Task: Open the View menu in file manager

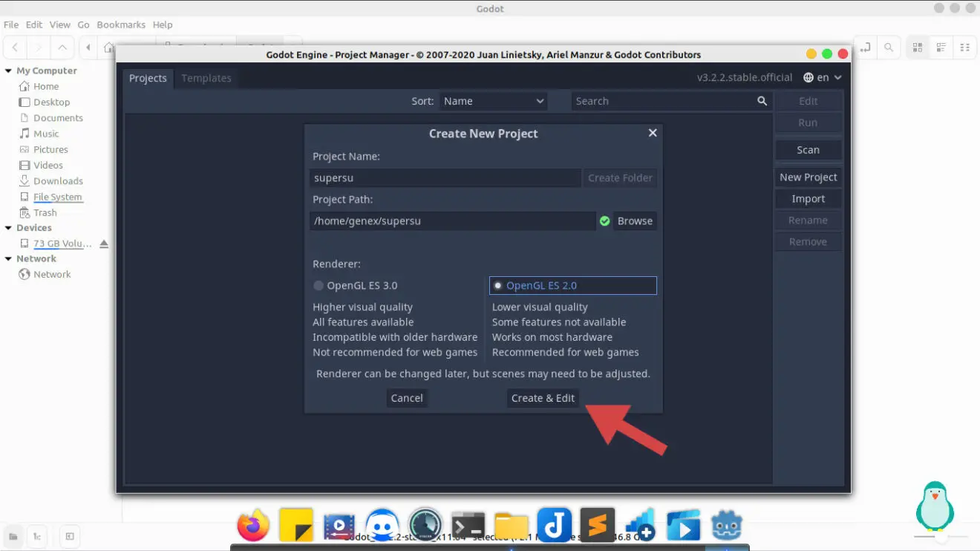Action: [60, 25]
